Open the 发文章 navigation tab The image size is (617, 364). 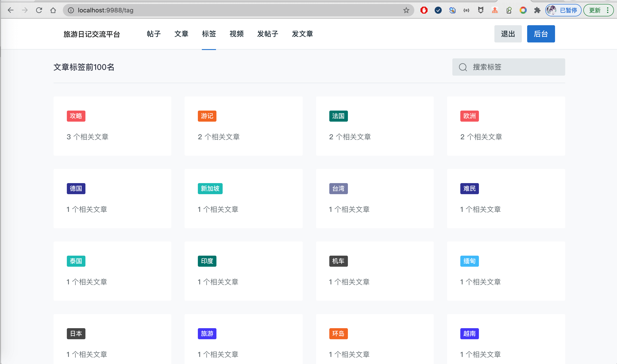pyautogui.click(x=302, y=34)
